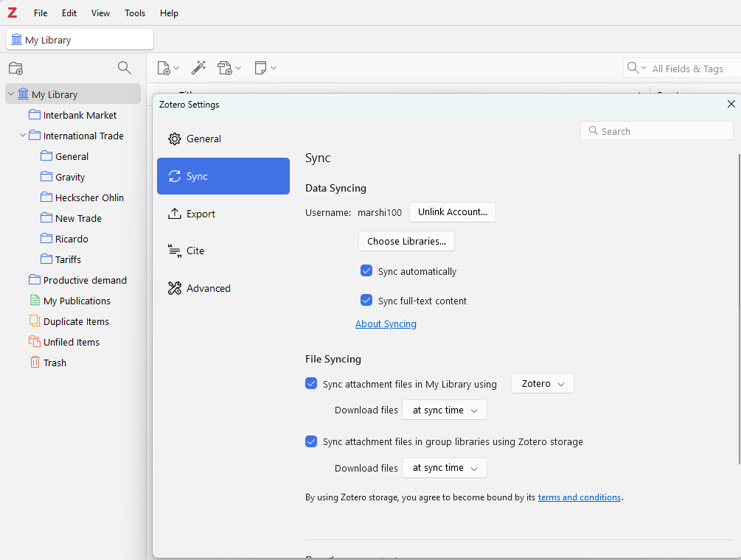Switch to the Advanced settings pane

(x=223, y=288)
